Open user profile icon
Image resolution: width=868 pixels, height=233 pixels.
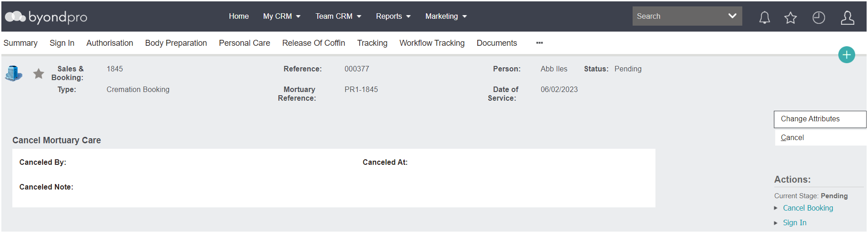click(847, 17)
